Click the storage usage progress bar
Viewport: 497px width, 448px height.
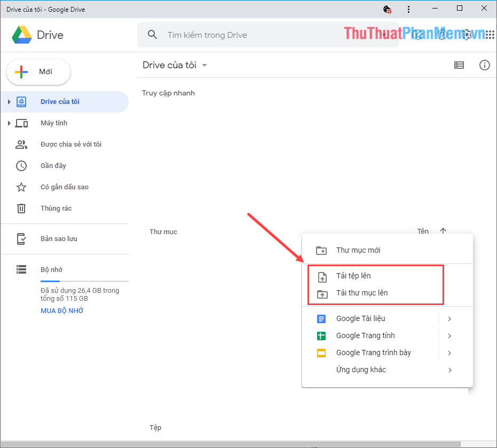(84, 281)
